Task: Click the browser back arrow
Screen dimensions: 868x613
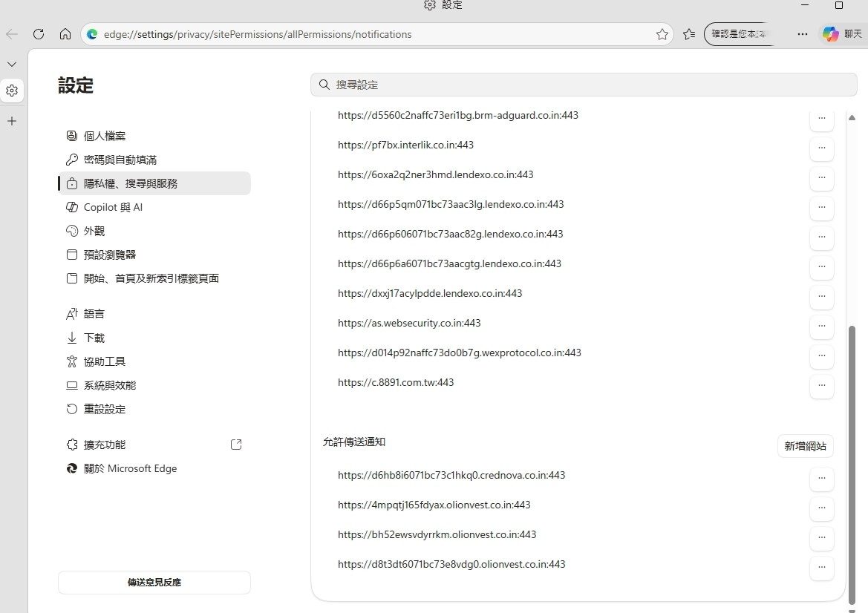Action: 12,34
